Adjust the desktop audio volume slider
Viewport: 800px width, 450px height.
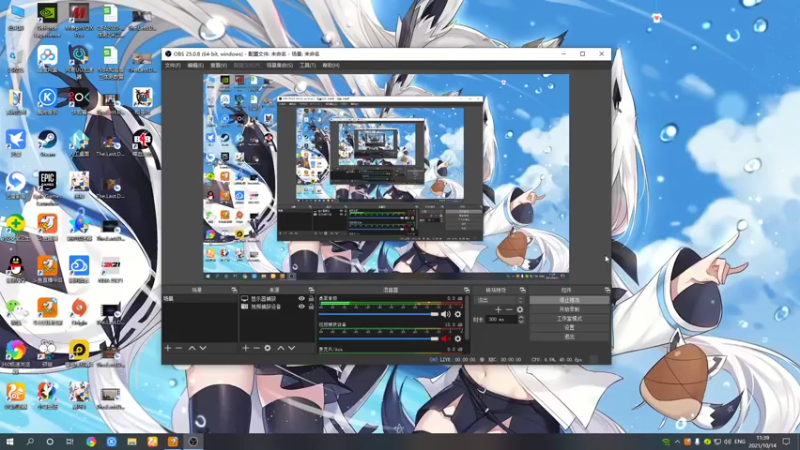[379, 314]
